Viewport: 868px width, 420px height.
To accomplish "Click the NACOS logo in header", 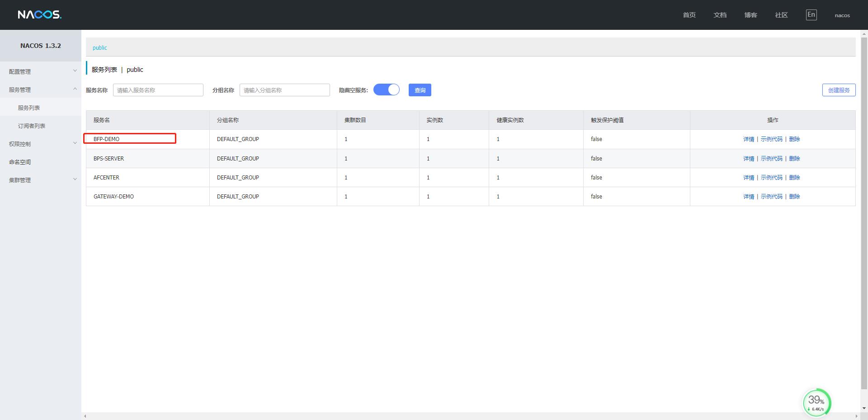I will [39, 15].
